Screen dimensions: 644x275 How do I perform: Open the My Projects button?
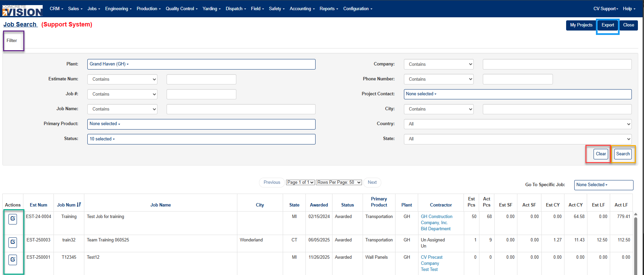(x=581, y=25)
